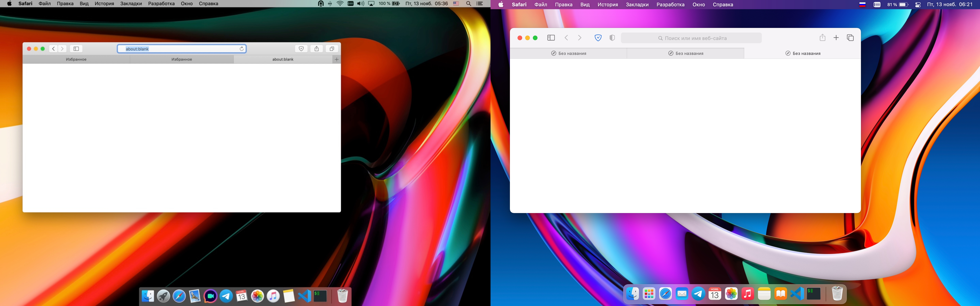The image size is (980, 306).
Task: Click the back arrow in the about:blank Safari window
Action: pos(54,49)
